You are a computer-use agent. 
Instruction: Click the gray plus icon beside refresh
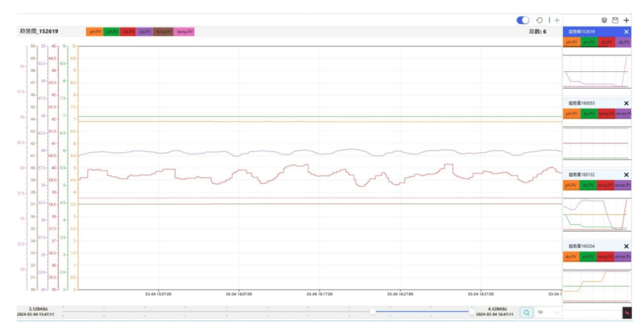[x=557, y=20]
